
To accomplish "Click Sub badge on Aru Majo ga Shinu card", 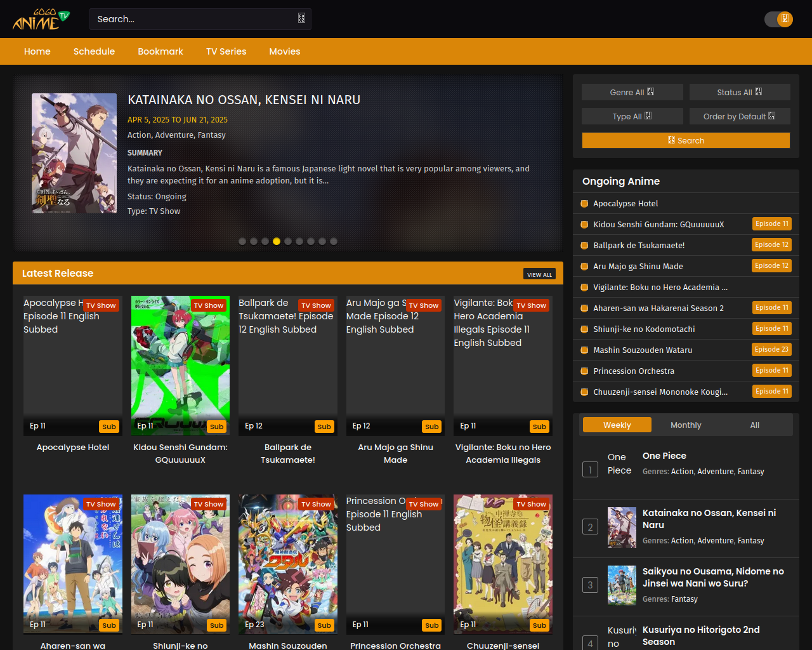I will coord(432,427).
